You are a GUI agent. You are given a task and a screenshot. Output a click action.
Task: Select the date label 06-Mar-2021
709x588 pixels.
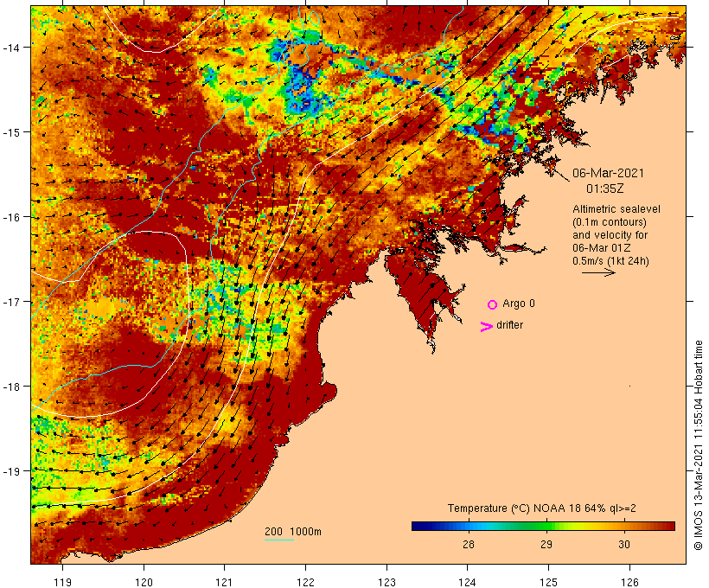coord(608,173)
